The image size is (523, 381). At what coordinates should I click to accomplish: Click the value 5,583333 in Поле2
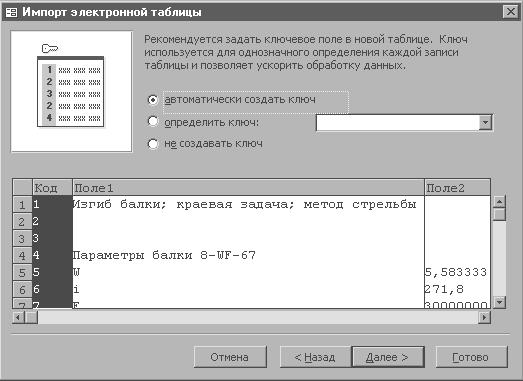(x=458, y=272)
